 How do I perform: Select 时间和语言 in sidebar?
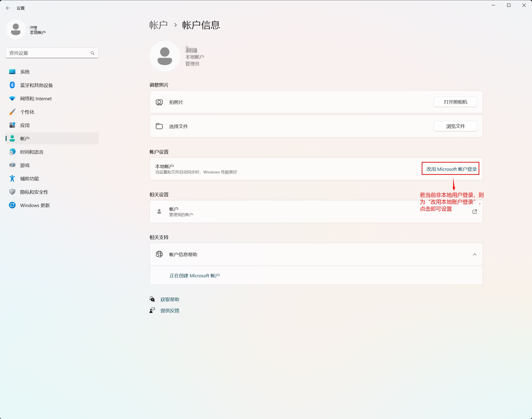(32, 152)
